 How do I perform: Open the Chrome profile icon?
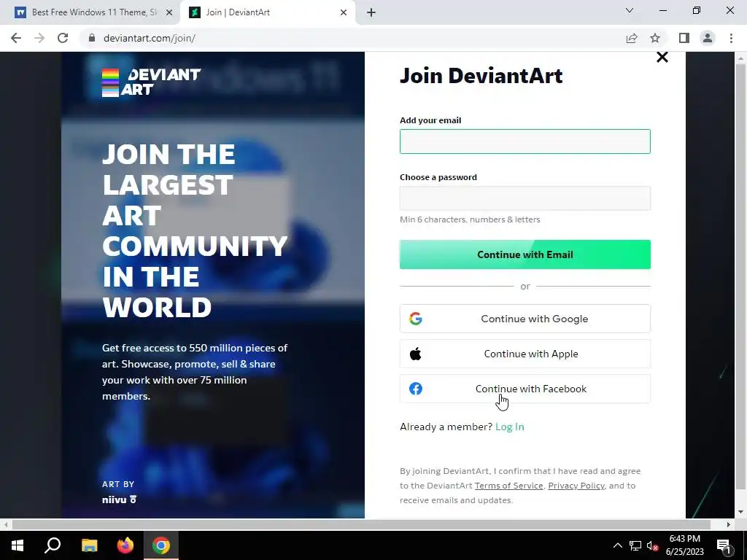point(708,38)
